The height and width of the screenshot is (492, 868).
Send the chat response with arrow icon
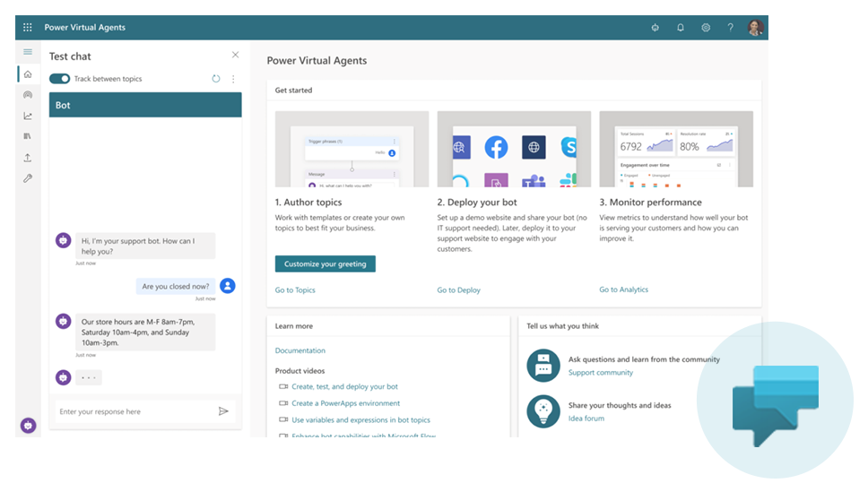tap(223, 411)
